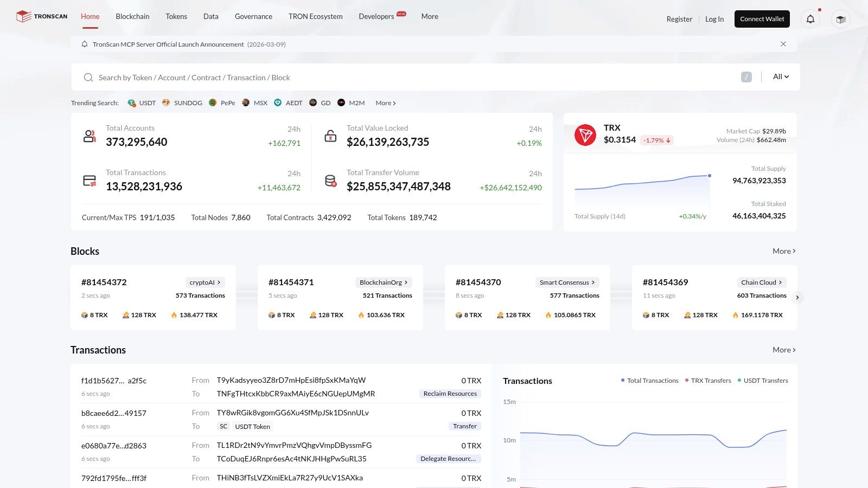Click the notification bell icon with red badge
This screenshot has width=868, height=488.
[x=810, y=19]
